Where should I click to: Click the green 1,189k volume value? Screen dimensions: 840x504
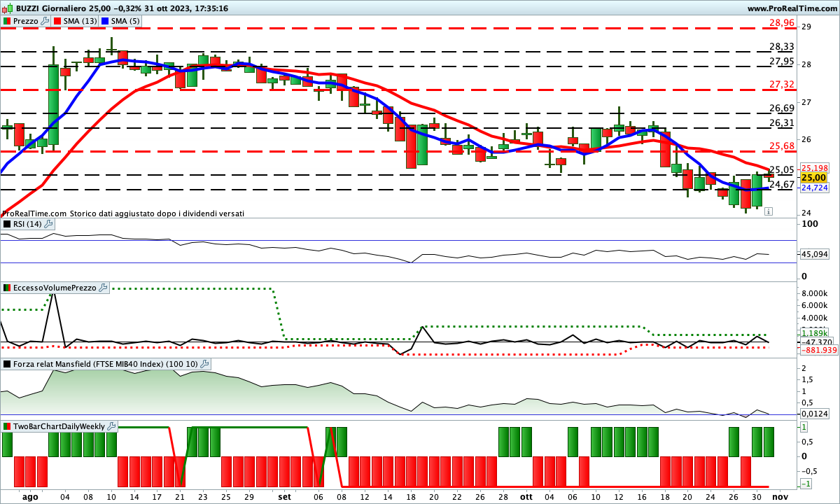pos(814,334)
